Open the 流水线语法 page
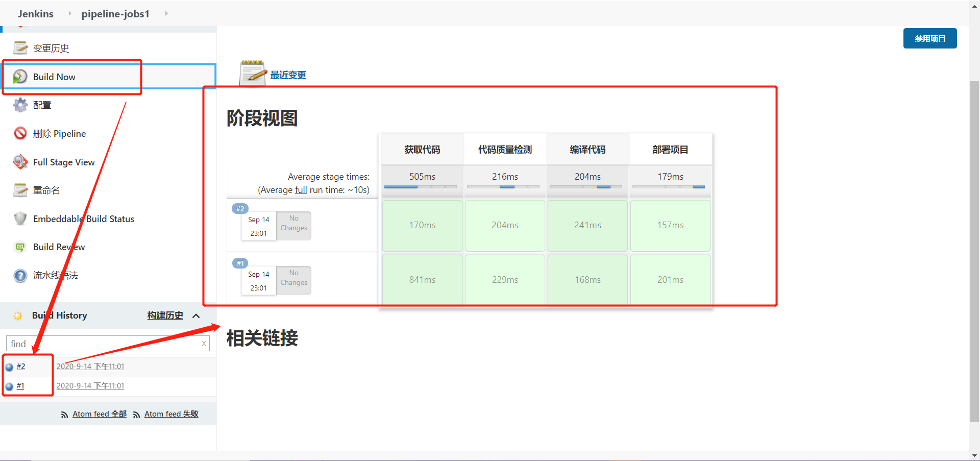 click(56, 276)
